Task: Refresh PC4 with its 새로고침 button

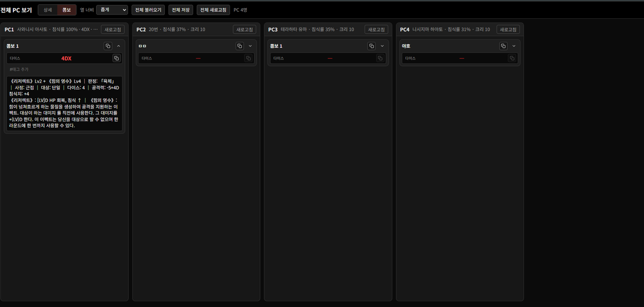Action: click(508, 30)
